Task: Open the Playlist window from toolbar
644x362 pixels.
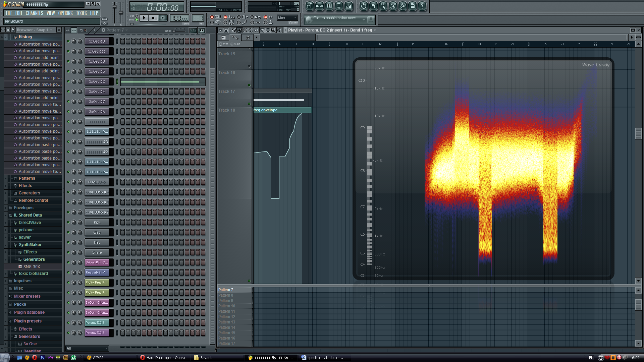Action: (310, 6)
